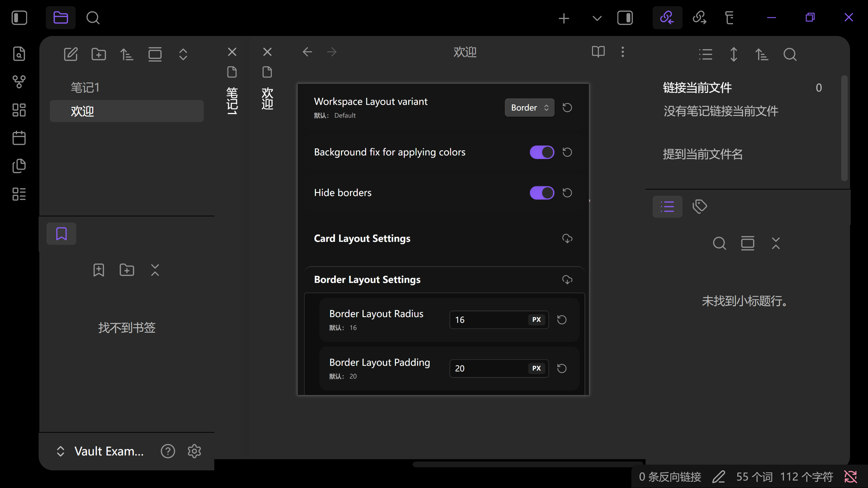This screenshot has height=488, width=868.
Task: Open 笔记1 in file list
Action: pyautogui.click(x=85, y=87)
